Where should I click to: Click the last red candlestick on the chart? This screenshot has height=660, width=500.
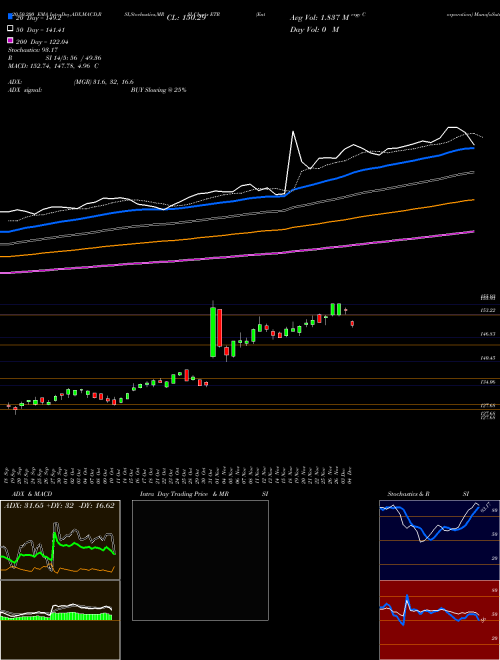point(352,323)
